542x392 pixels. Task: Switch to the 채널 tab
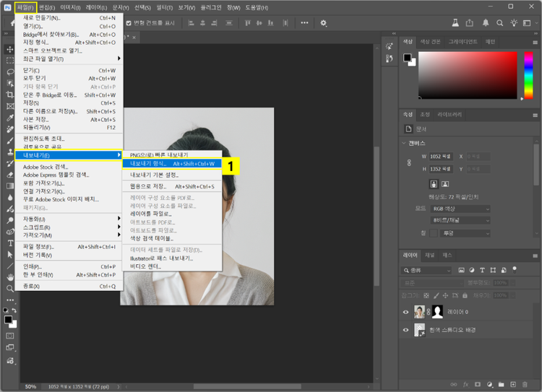click(429, 255)
